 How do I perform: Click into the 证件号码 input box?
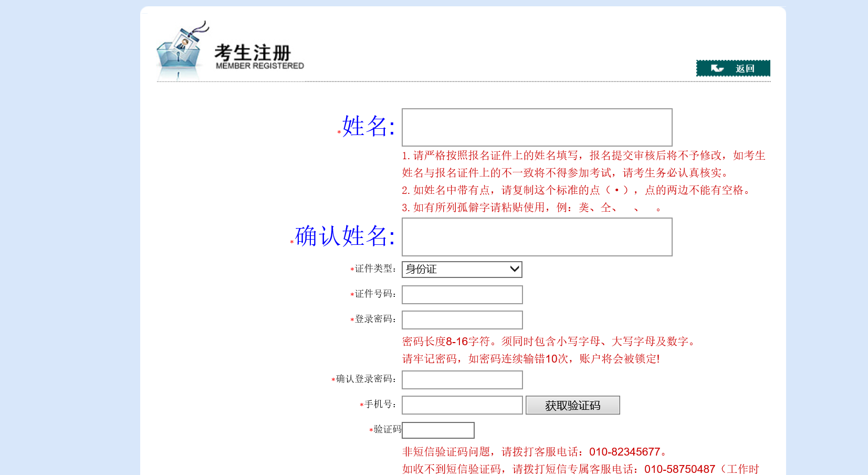click(462, 295)
